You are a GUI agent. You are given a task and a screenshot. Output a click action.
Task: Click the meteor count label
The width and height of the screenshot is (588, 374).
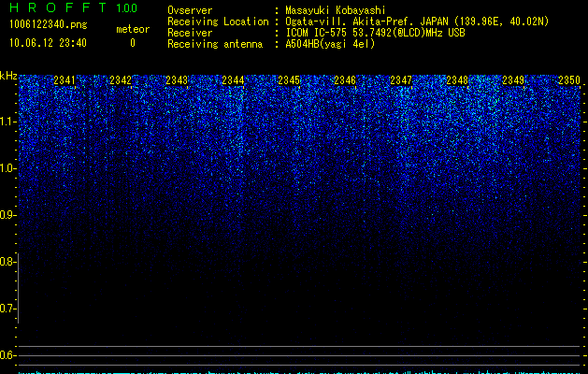133,29
